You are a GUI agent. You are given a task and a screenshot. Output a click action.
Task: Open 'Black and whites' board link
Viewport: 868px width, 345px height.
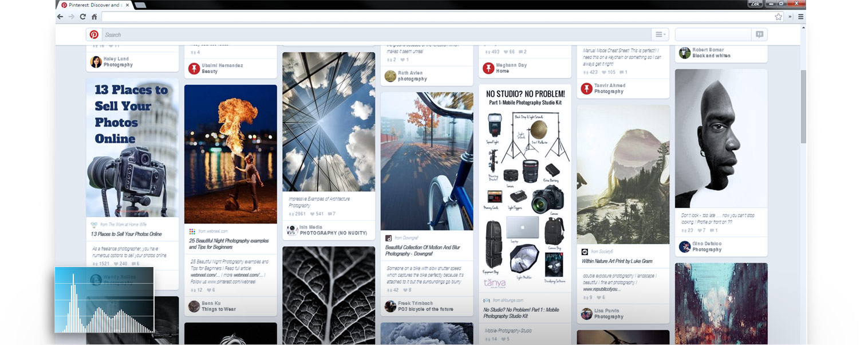(711, 56)
